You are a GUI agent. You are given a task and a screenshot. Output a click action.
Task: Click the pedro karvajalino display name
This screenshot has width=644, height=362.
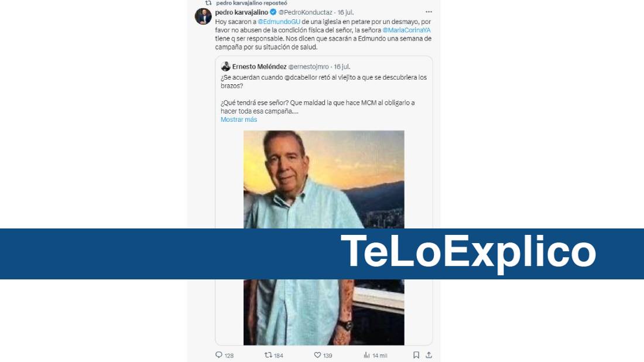tap(241, 12)
